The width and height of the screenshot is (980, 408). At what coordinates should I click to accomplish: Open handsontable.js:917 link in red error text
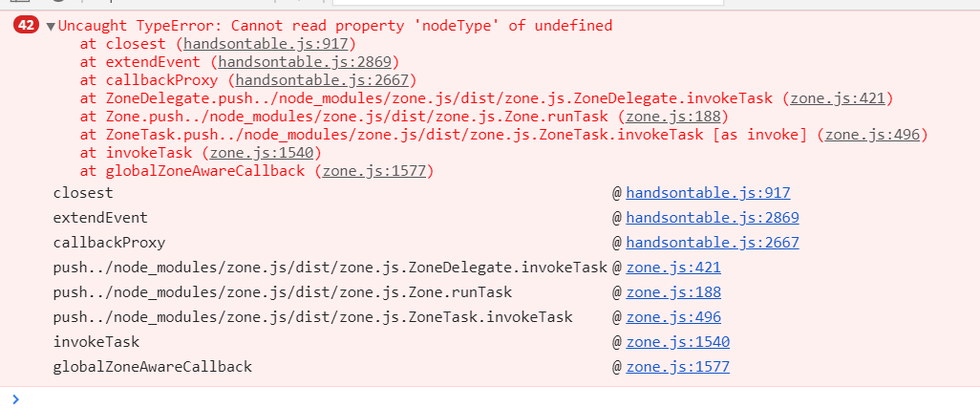[266, 44]
